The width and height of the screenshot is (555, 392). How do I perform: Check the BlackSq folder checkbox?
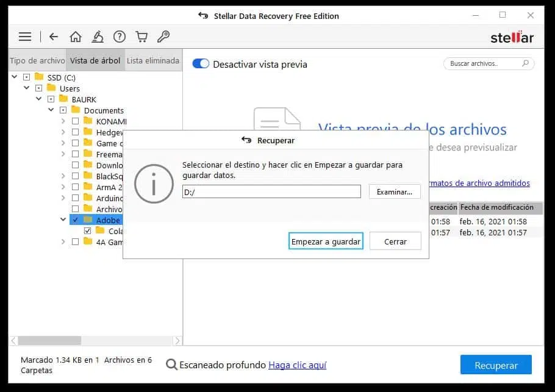(x=75, y=176)
